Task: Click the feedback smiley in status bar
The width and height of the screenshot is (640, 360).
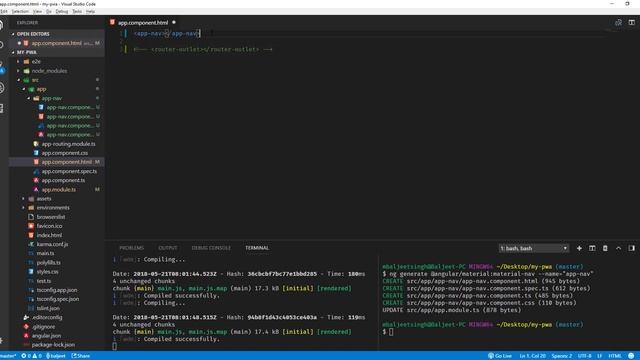Action: pyautogui.click(x=631, y=356)
